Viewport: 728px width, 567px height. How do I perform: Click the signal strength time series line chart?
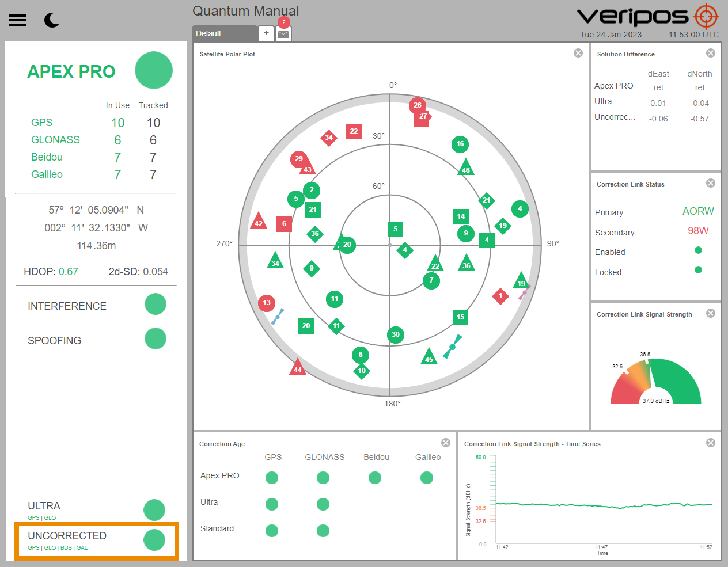coord(604,501)
